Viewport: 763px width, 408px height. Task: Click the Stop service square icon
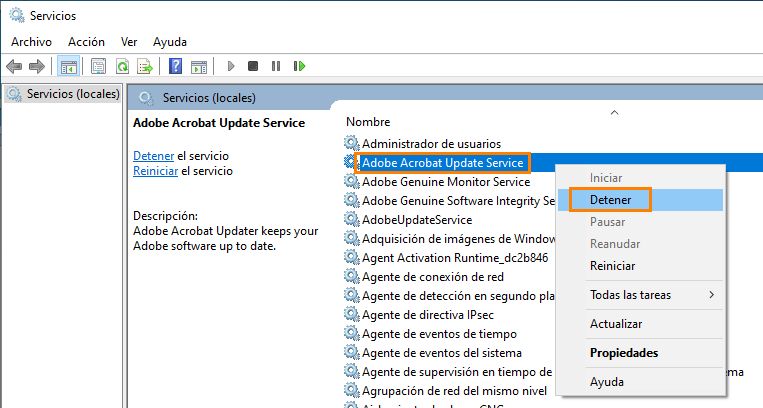[x=253, y=66]
